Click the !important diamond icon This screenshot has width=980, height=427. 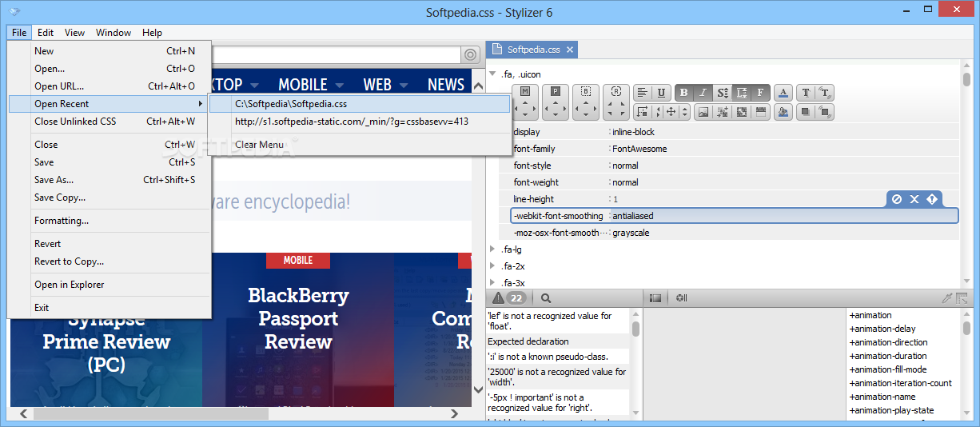pos(932,199)
